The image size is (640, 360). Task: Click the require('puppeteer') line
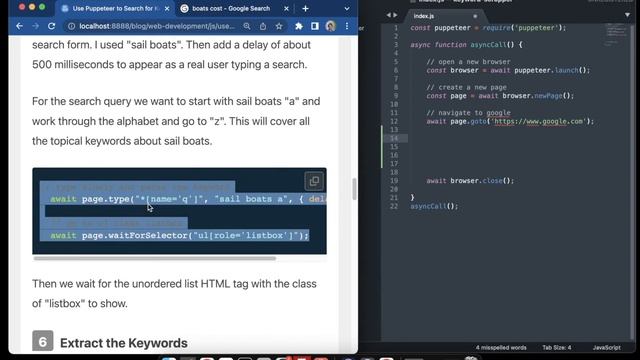[x=488, y=28]
